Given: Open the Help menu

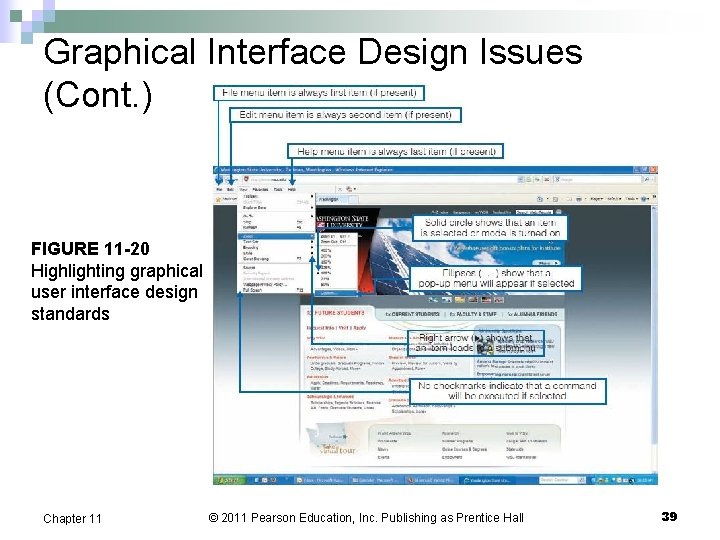Looking at the screenshot, I should (292, 189).
